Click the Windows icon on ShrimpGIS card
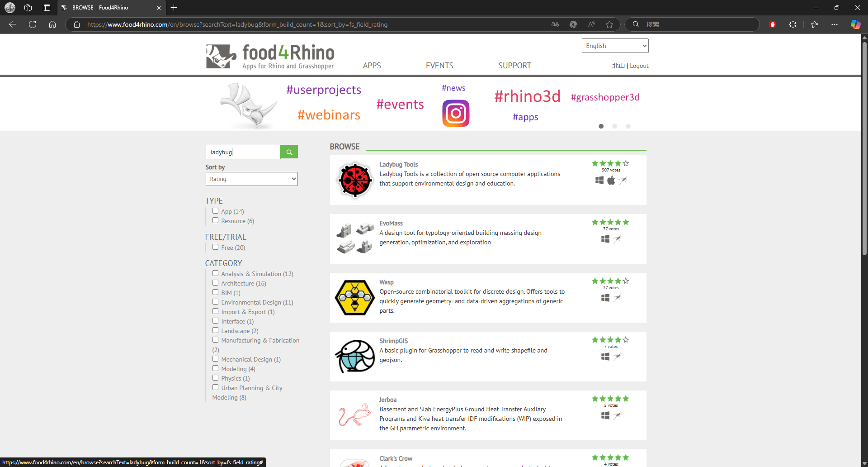Image resolution: width=868 pixels, height=467 pixels. [x=605, y=357]
